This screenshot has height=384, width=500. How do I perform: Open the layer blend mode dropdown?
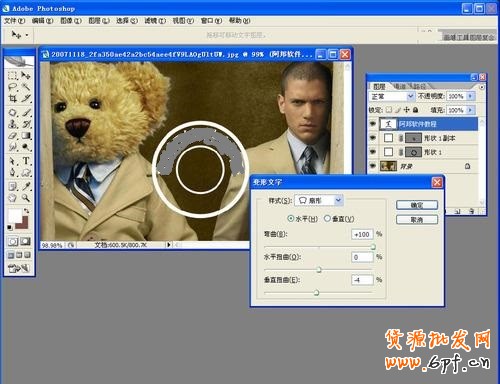[x=391, y=96]
